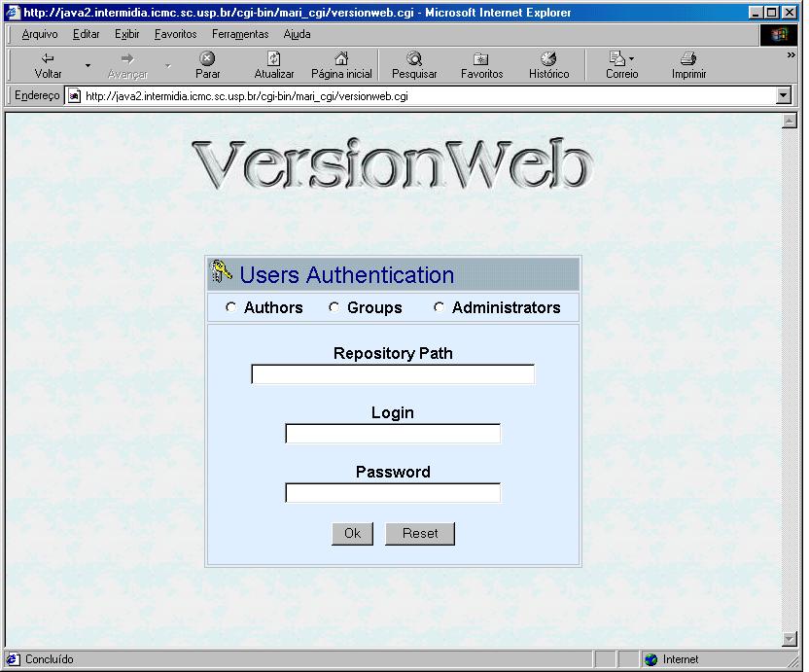Refresh page with the Atualizar icon
Viewport: 809px width, 672px height.
pyautogui.click(x=273, y=58)
